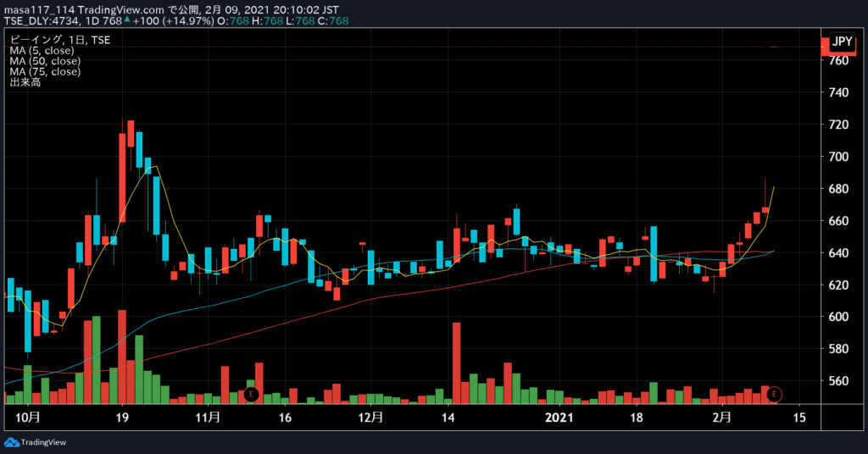This screenshot has width=868, height=454.
Task: Click the +100 (+14.97%) change value
Action: point(173,21)
